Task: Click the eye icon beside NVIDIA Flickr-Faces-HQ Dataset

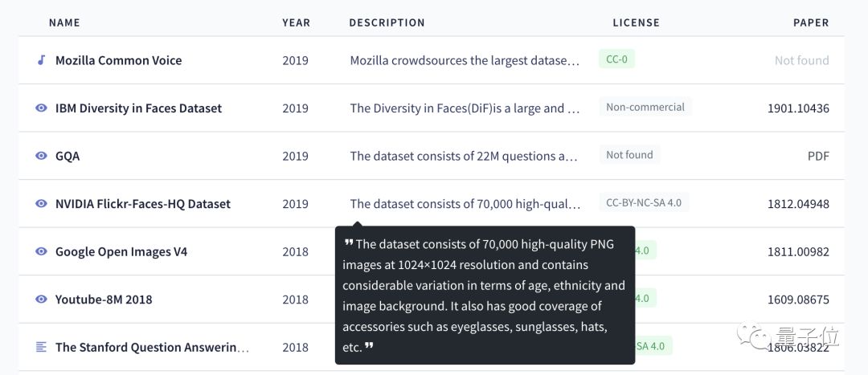Action: point(41,204)
